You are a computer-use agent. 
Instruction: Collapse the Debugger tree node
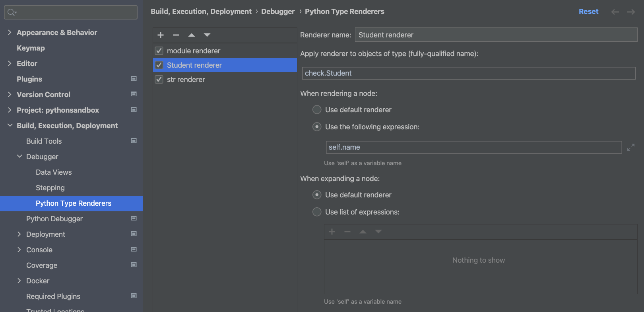[19, 156]
